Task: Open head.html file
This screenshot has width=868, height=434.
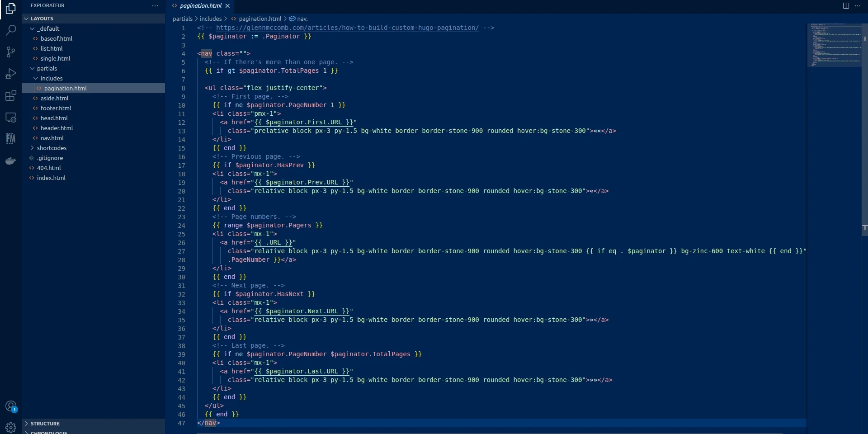Action: (94, 118)
